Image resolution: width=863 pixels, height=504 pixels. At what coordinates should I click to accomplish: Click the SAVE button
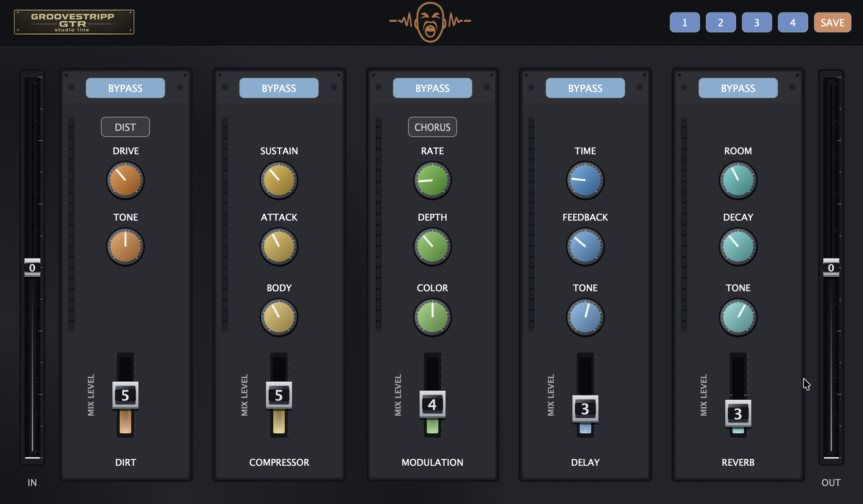[832, 22]
